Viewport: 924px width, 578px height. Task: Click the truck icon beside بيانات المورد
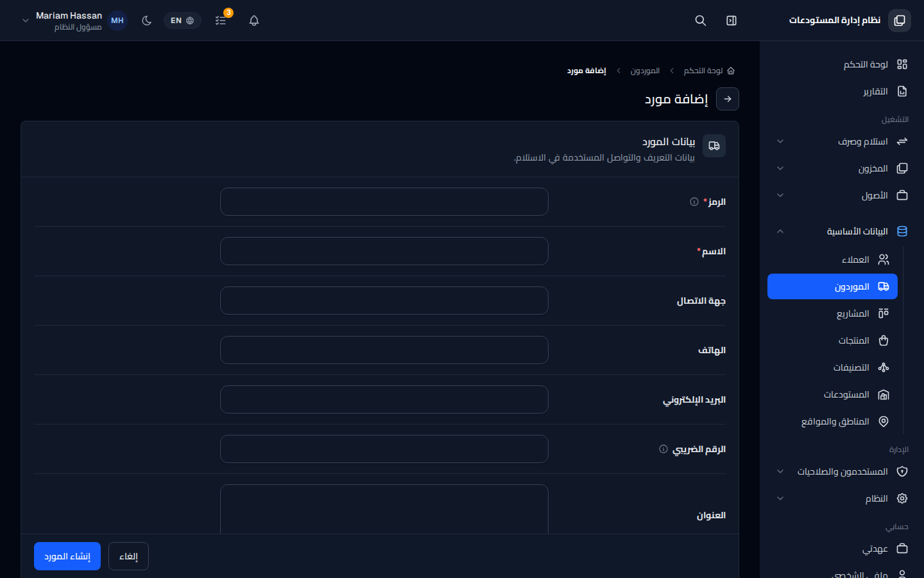click(x=714, y=146)
